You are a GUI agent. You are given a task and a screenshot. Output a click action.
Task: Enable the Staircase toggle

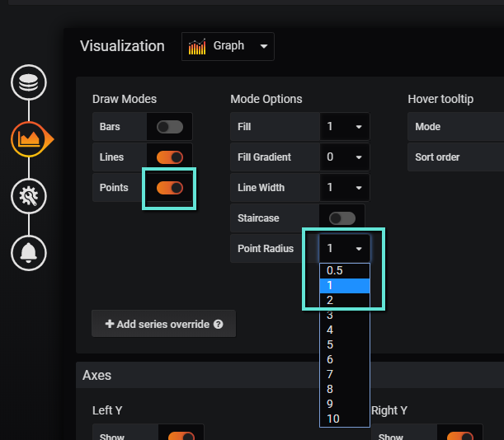(342, 218)
